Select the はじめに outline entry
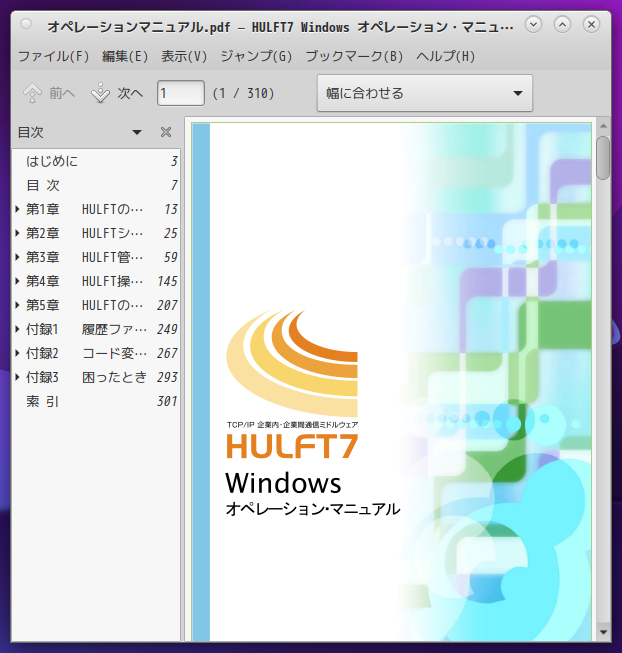Image resolution: width=622 pixels, height=653 pixels. point(96,161)
